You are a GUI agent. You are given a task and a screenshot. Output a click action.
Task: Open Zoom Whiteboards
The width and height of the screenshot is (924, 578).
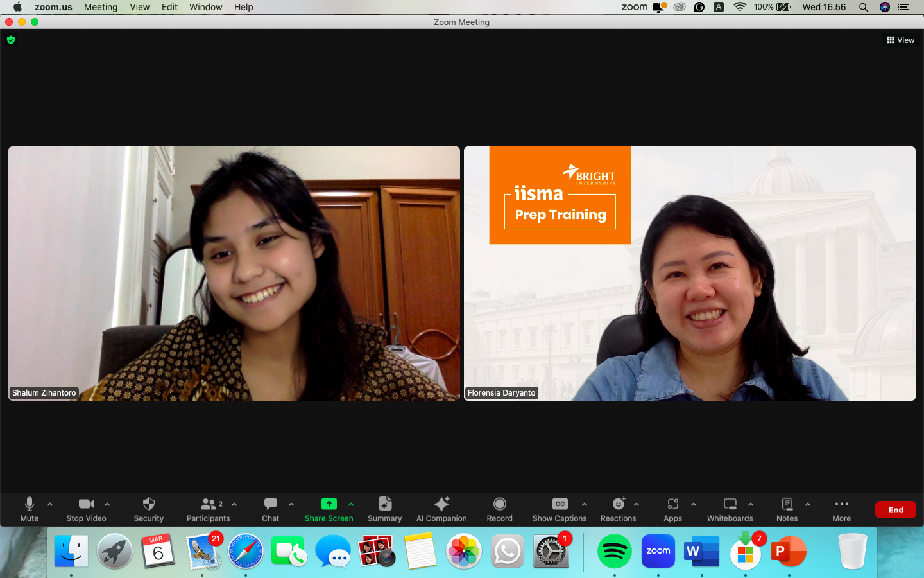(730, 509)
